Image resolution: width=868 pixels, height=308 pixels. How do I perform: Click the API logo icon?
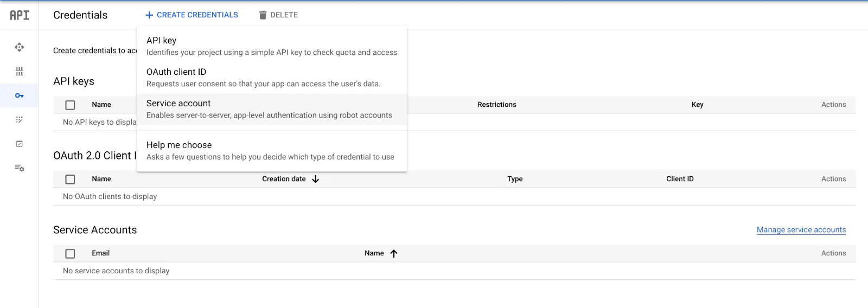pyautogui.click(x=20, y=15)
